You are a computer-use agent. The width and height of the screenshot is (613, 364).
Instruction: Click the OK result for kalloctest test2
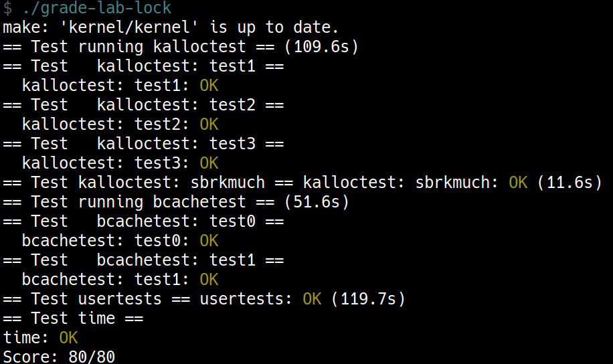point(209,124)
